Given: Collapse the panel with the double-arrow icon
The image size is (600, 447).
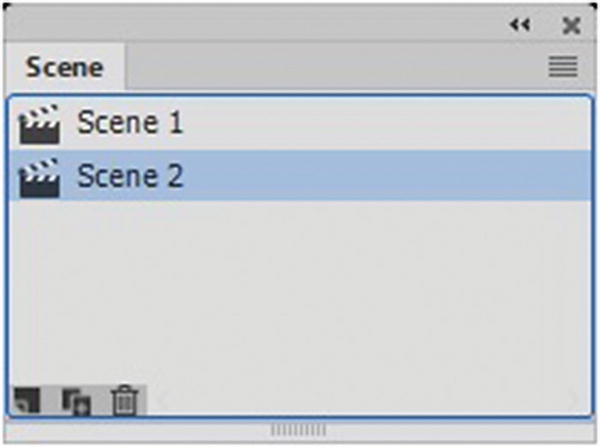Looking at the screenshot, I should pos(518,26).
